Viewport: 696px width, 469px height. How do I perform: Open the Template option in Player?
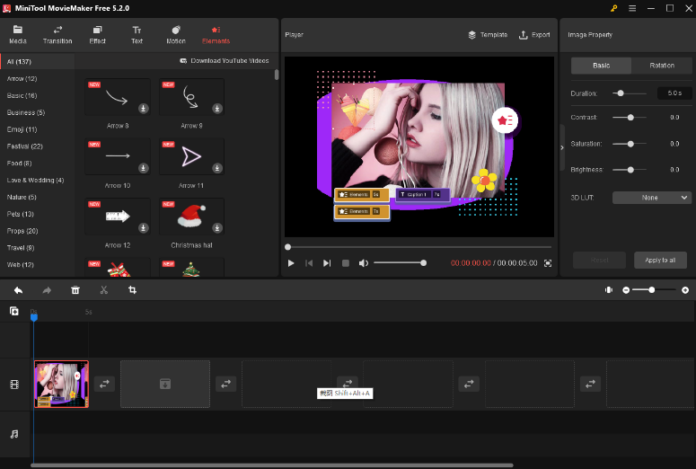[487, 35]
